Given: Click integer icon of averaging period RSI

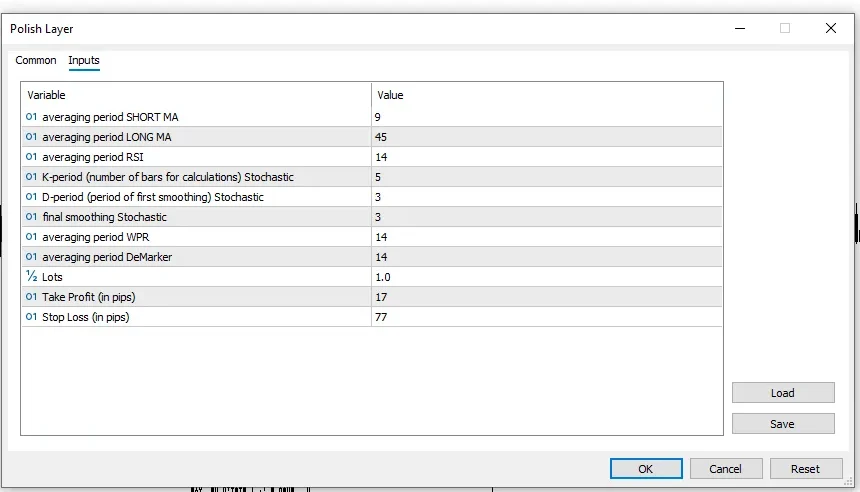Looking at the screenshot, I should tap(31, 157).
